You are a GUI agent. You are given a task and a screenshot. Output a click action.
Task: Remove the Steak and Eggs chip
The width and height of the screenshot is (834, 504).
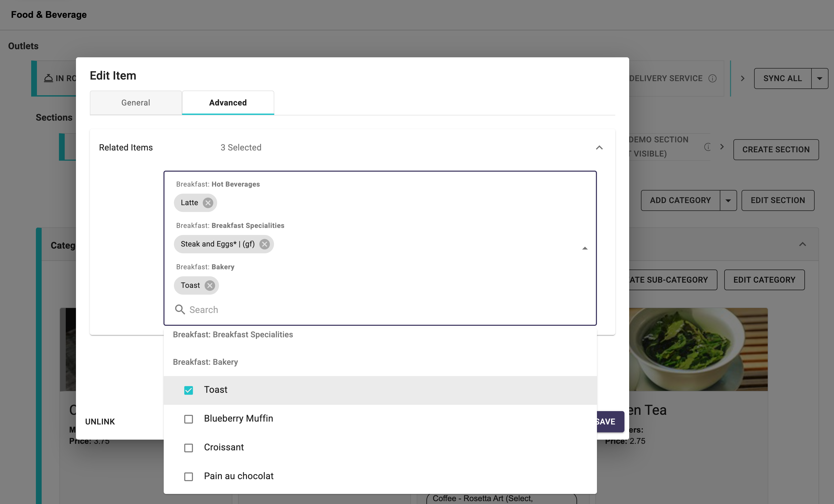[x=264, y=244]
